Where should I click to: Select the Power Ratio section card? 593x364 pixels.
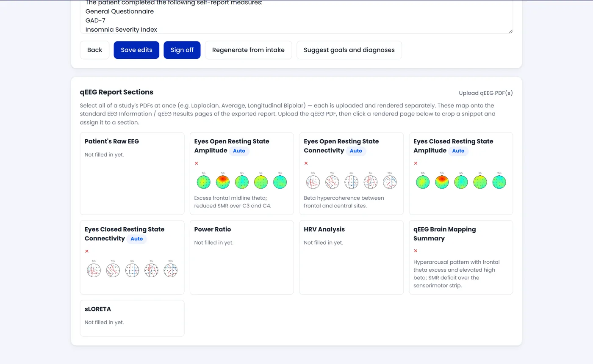241,257
